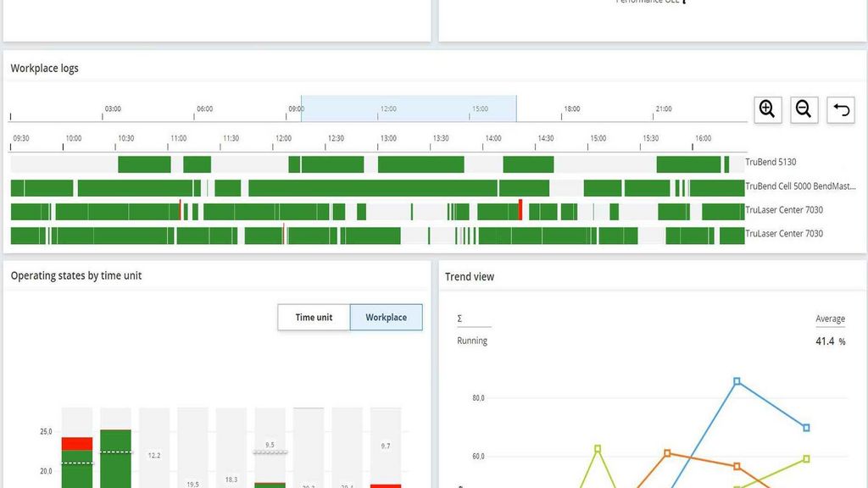The width and height of the screenshot is (868, 488).
Task: Open TruBend Cell 5000 BendMaster workplace
Action: [x=800, y=186]
